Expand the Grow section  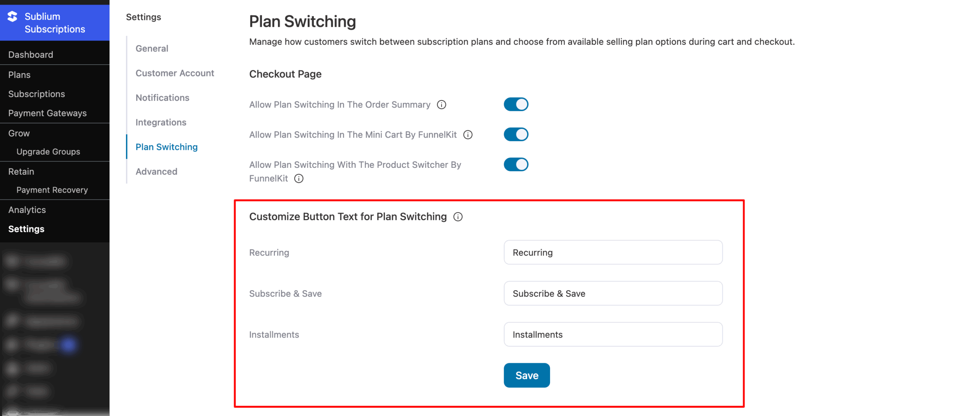pos(18,133)
